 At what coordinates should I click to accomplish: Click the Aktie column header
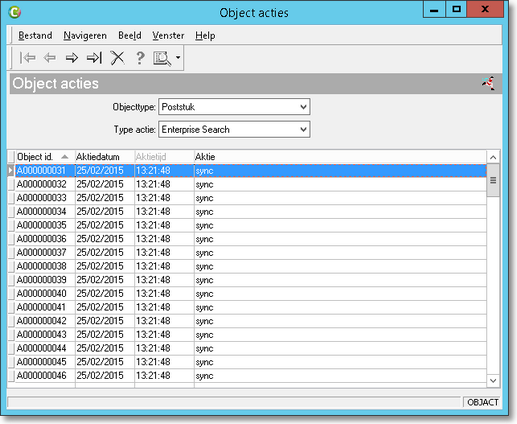coord(340,157)
